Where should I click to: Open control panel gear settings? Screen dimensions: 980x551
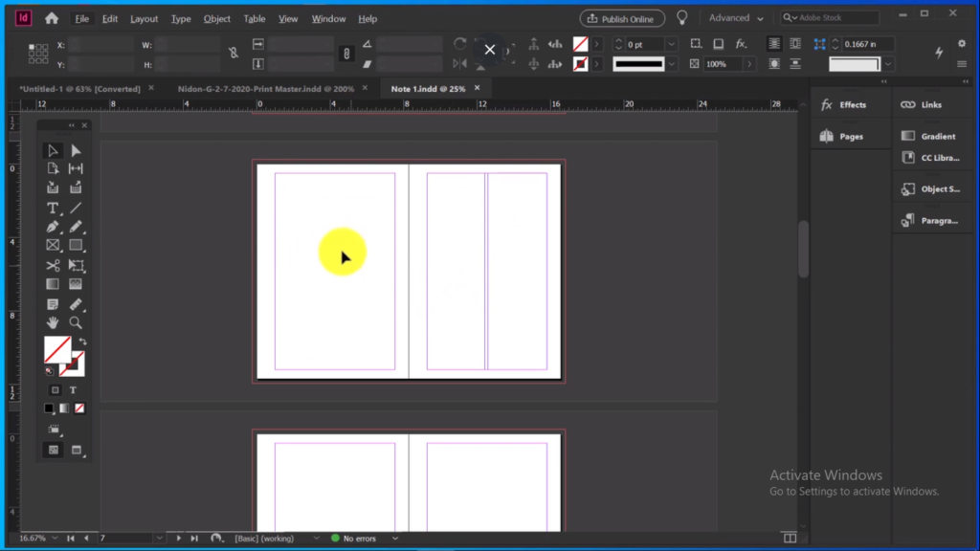(x=962, y=44)
